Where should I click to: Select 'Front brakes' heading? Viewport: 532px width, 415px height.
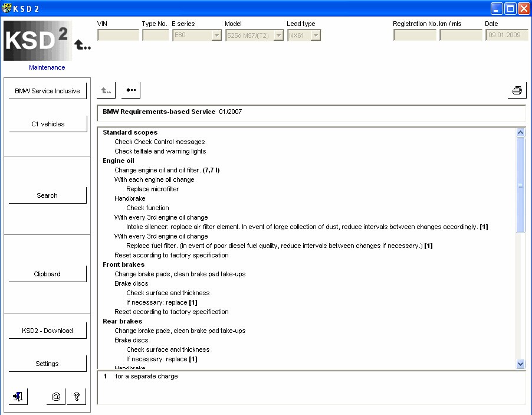(123, 264)
